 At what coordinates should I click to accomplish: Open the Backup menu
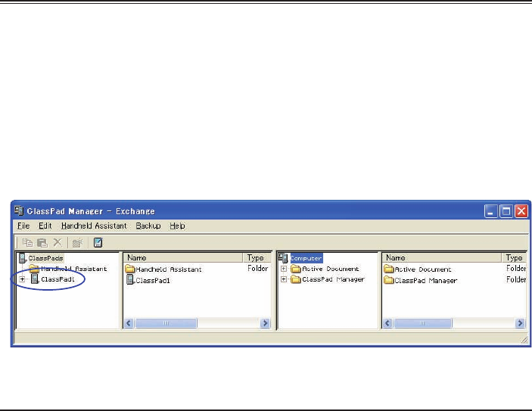pyautogui.click(x=148, y=226)
